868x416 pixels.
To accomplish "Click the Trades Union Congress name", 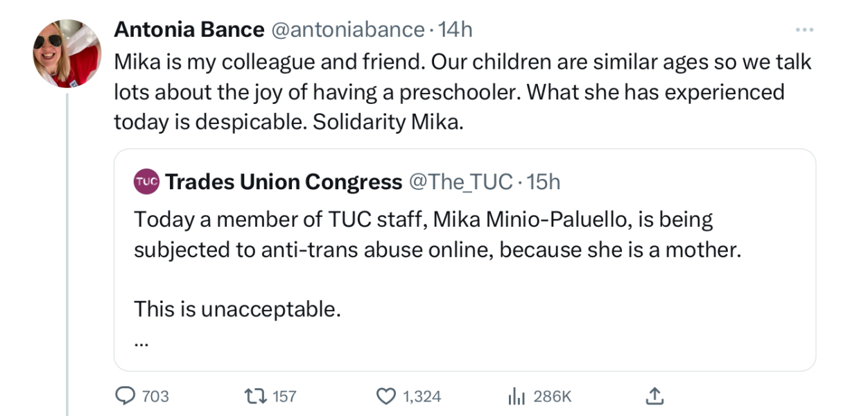I will 284,182.
